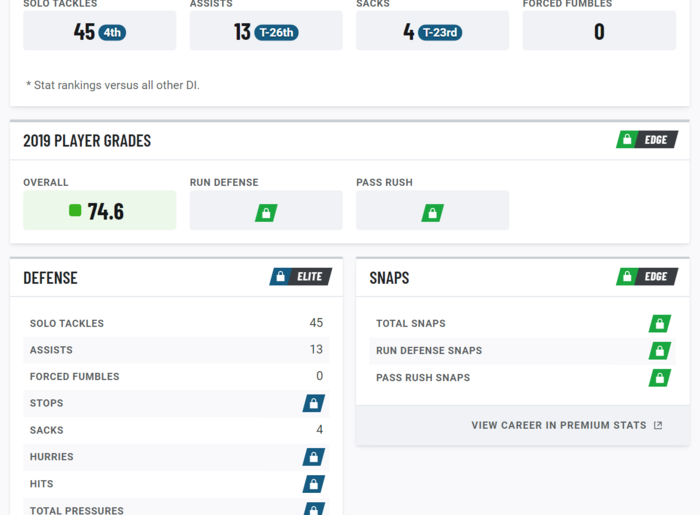Screen dimensions: 700x515
Task: Click the Forced Fumbles stat card showing 0
Action: coord(599,30)
